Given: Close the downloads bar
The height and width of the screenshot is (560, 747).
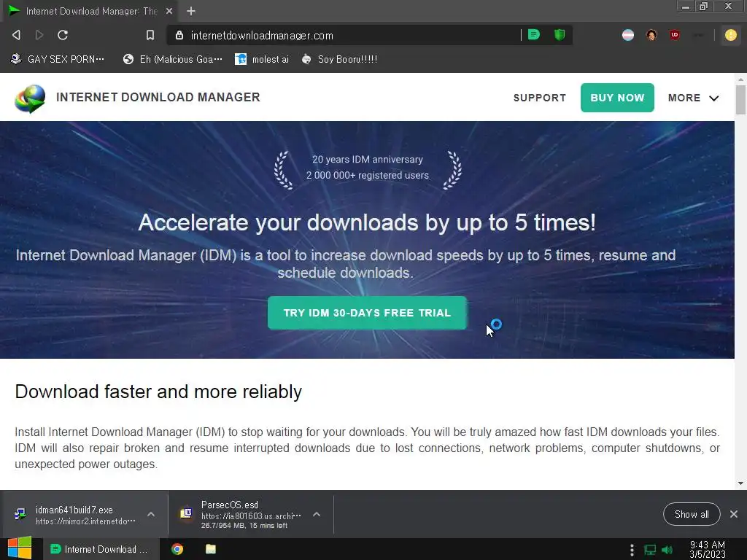Looking at the screenshot, I should pyautogui.click(x=734, y=514).
